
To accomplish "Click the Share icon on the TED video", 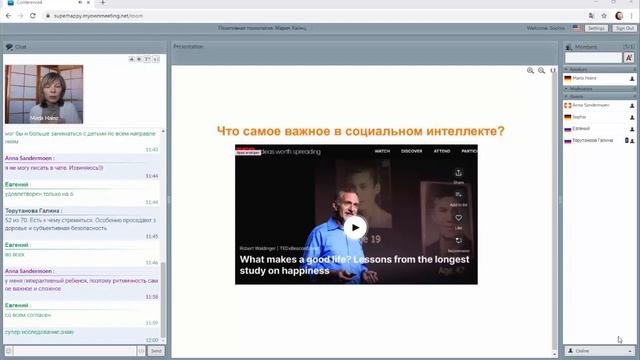I will point(458,173).
